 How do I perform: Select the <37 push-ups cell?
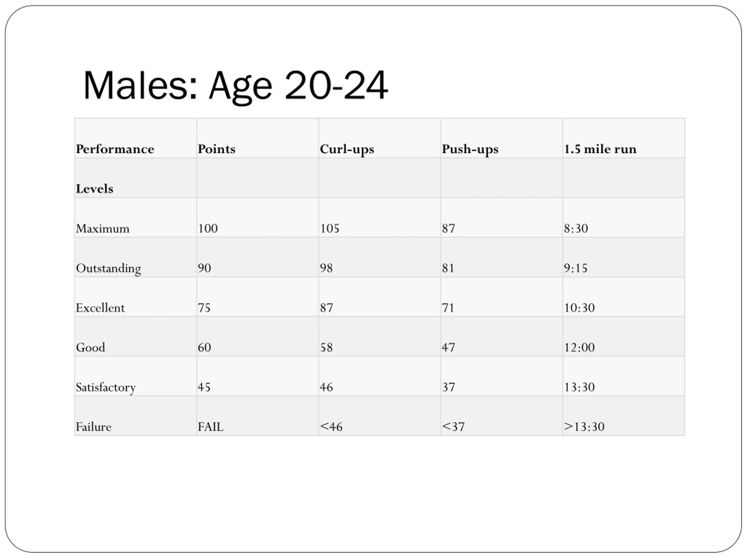(453, 427)
